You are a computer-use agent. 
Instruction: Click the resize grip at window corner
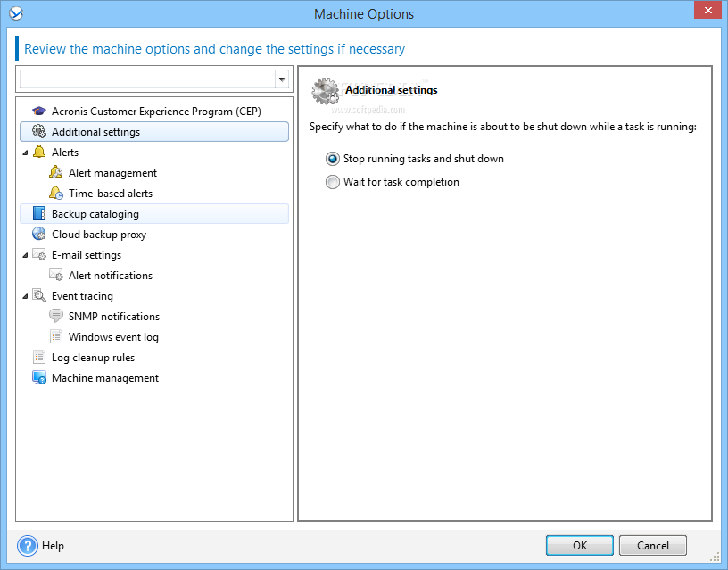(715, 557)
